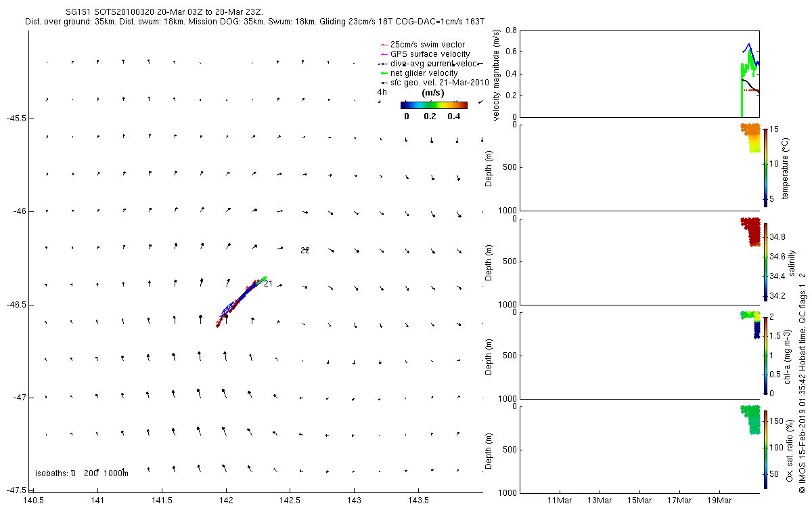812x508 pixels.
Task: Click the 140.5 longitude tick label
Action: [x=34, y=501]
